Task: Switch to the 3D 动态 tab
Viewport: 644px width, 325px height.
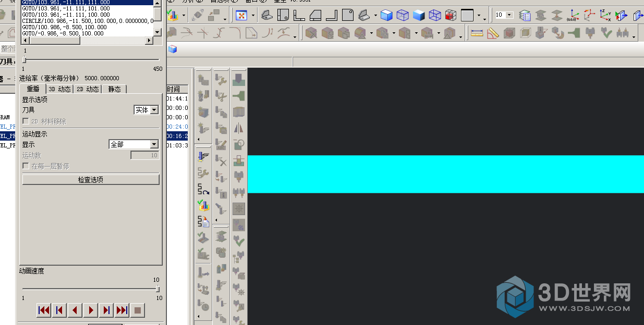Action: pyautogui.click(x=59, y=89)
